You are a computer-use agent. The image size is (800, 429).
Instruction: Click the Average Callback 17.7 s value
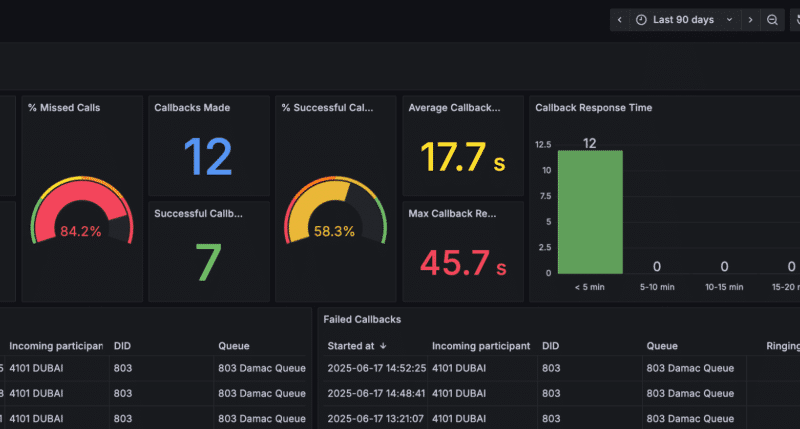click(x=463, y=159)
